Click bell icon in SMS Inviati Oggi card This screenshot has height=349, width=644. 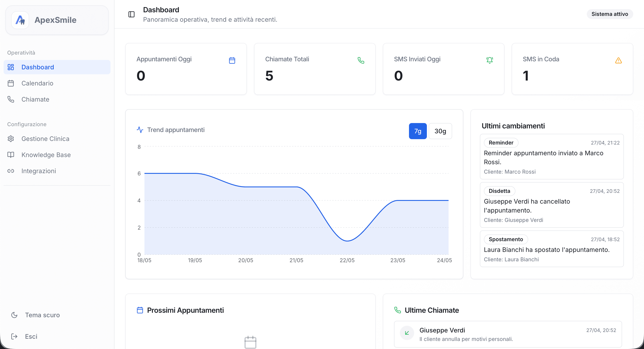click(489, 60)
